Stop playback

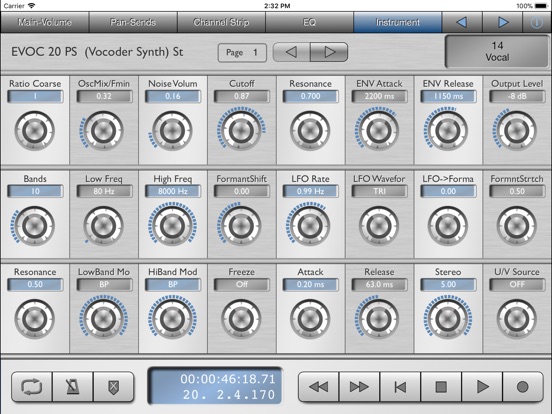441,387
